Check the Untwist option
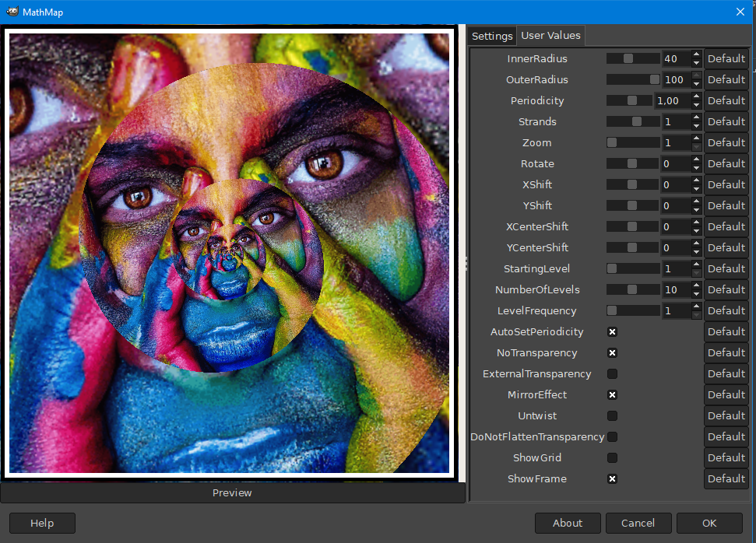 612,415
